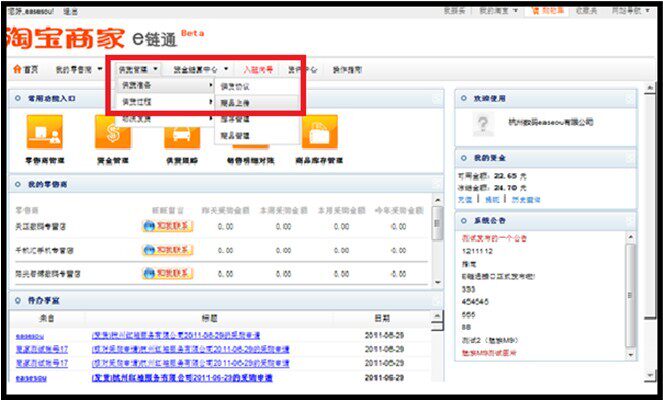The image size is (663, 402).
Task: Click the 历史查询 link under 我的资金
Action: [526, 200]
